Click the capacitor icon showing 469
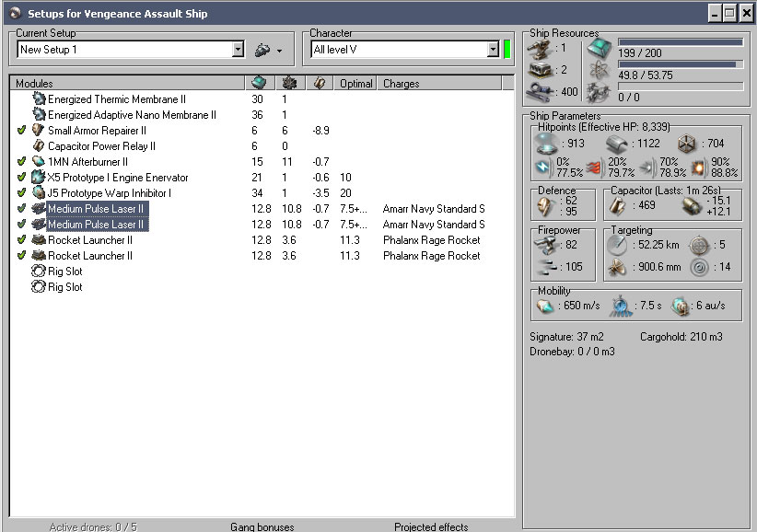 tap(617, 205)
